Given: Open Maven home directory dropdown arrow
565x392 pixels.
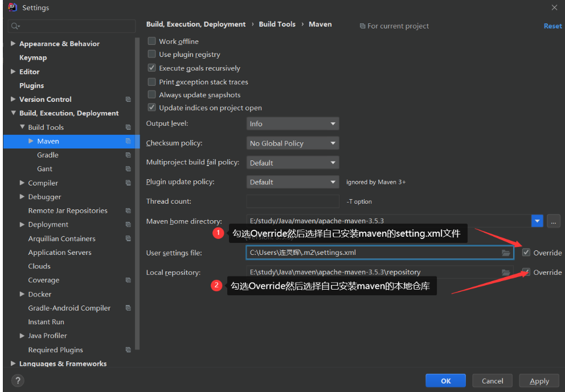Looking at the screenshot, I should point(537,221).
